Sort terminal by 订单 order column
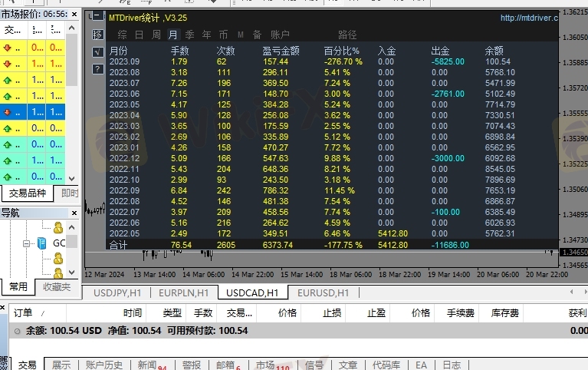 click(x=38, y=313)
